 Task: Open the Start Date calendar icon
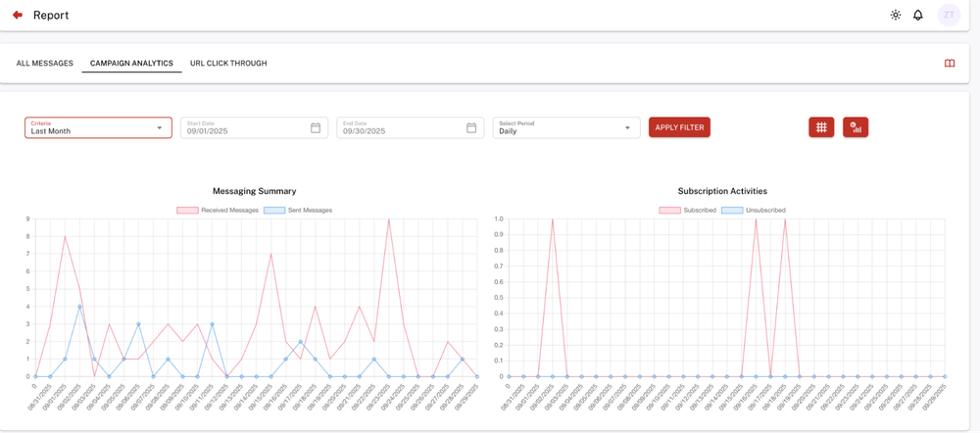pos(316,128)
